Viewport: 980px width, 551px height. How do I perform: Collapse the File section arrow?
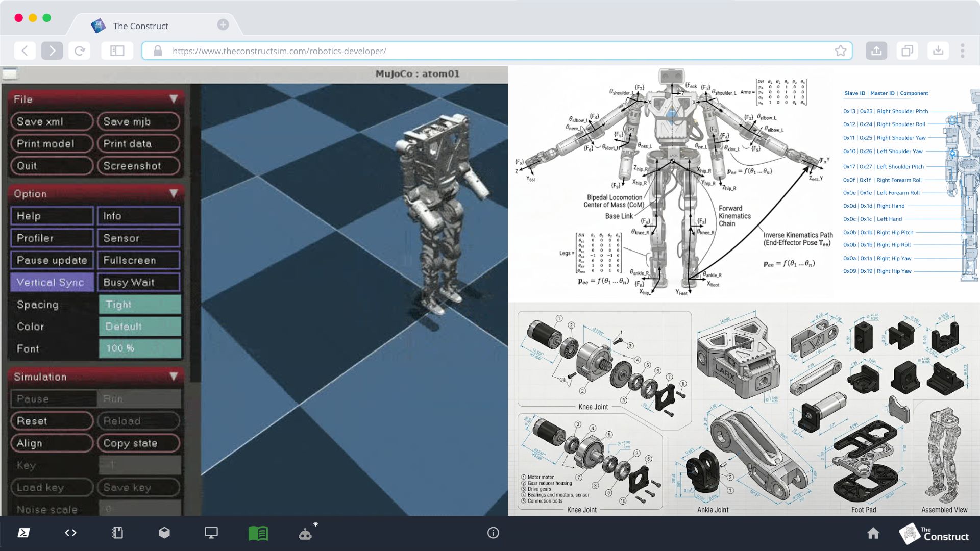(x=174, y=99)
